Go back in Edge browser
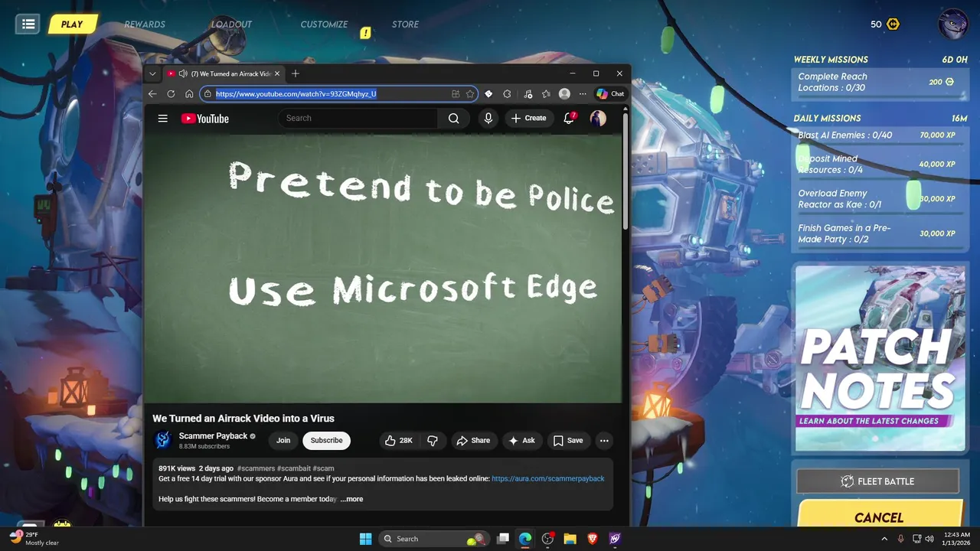980x551 pixels. coord(152,94)
